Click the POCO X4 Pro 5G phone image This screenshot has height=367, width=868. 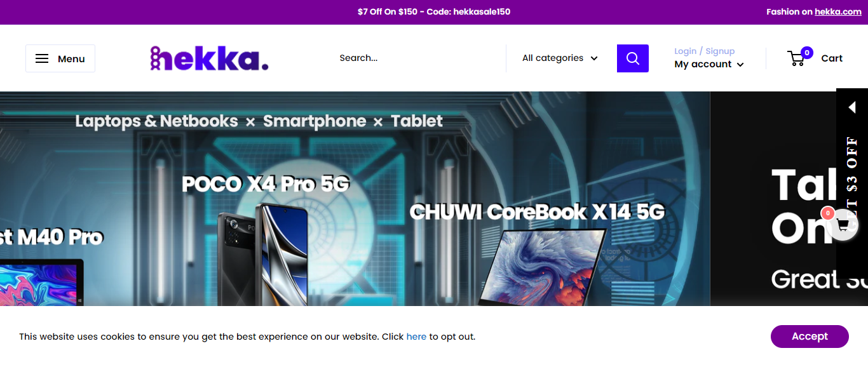262,254
